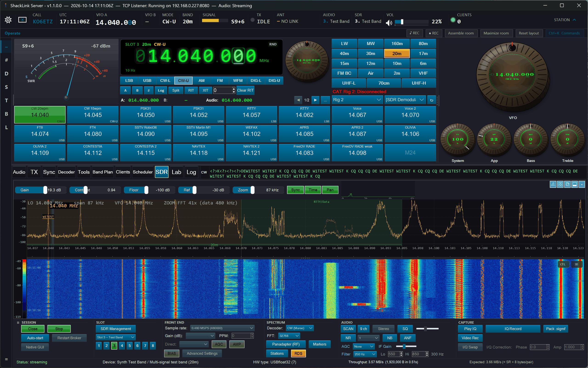The width and height of the screenshot is (588, 368).
Task: Click the dot REC record button
Action: pos(434,33)
